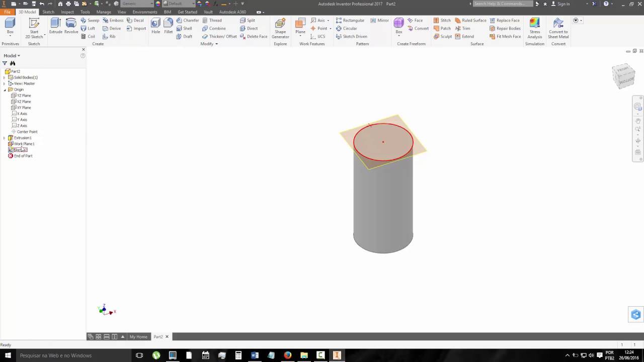The width and height of the screenshot is (644, 362).
Task: Select the Revolve tool
Action: click(x=71, y=26)
